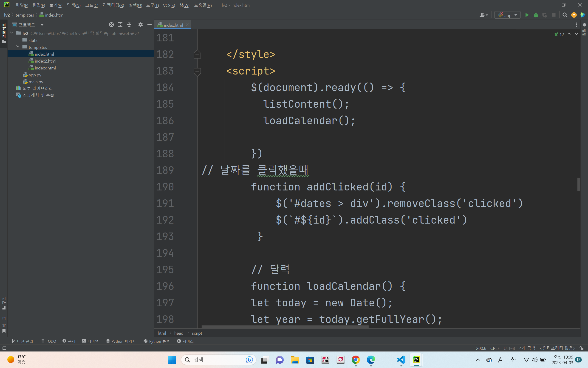Open editor tab options three-dots menu
588x368 pixels.
tap(576, 25)
